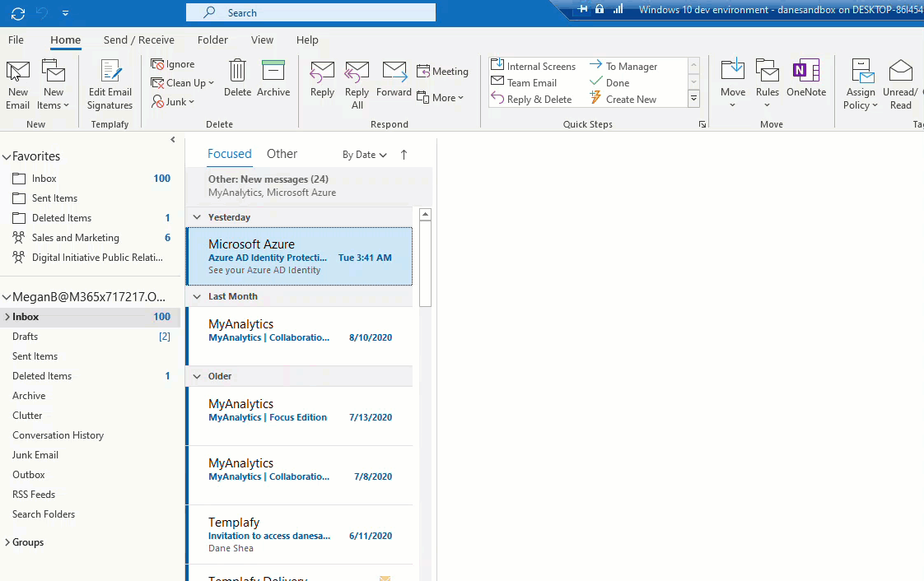
Task: Archive the selected email
Action: pos(273,78)
